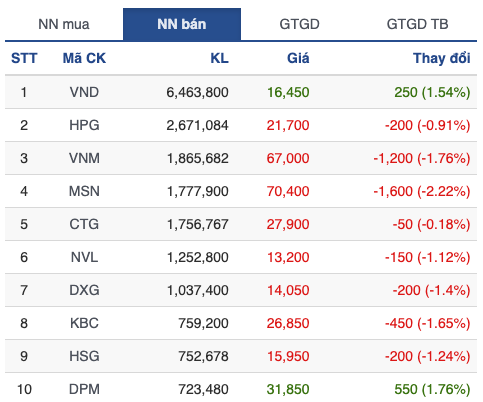Click volume 1,252,800 for NVL

tap(198, 257)
